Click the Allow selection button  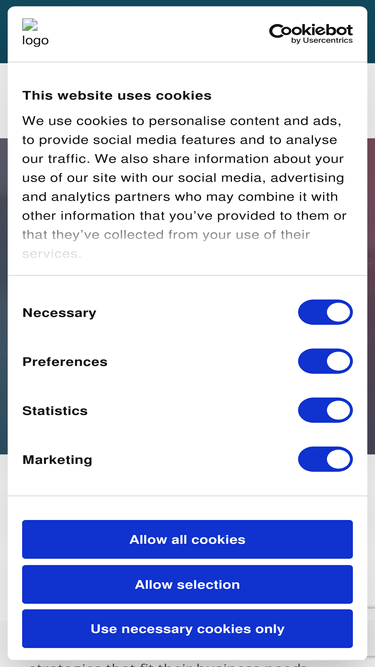(188, 584)
